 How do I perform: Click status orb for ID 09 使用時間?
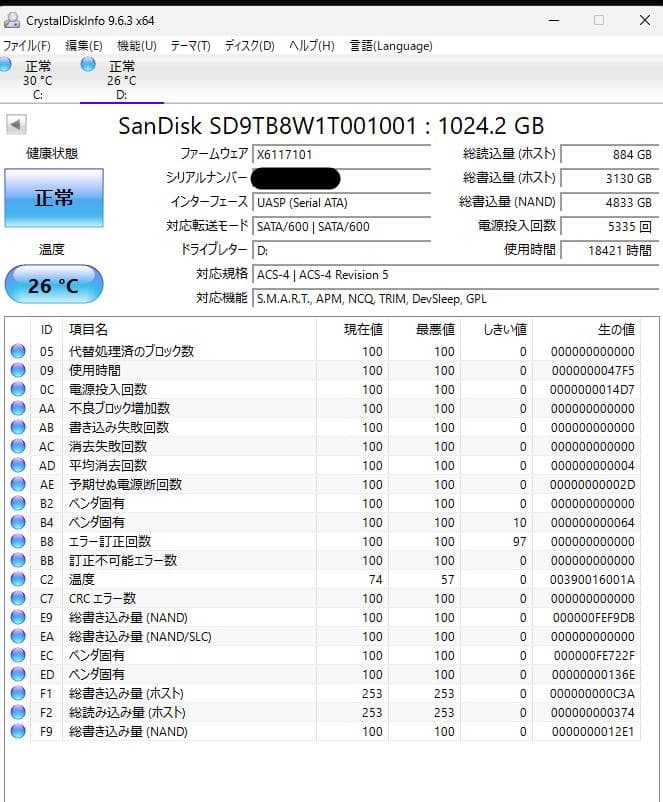point(18,370)
